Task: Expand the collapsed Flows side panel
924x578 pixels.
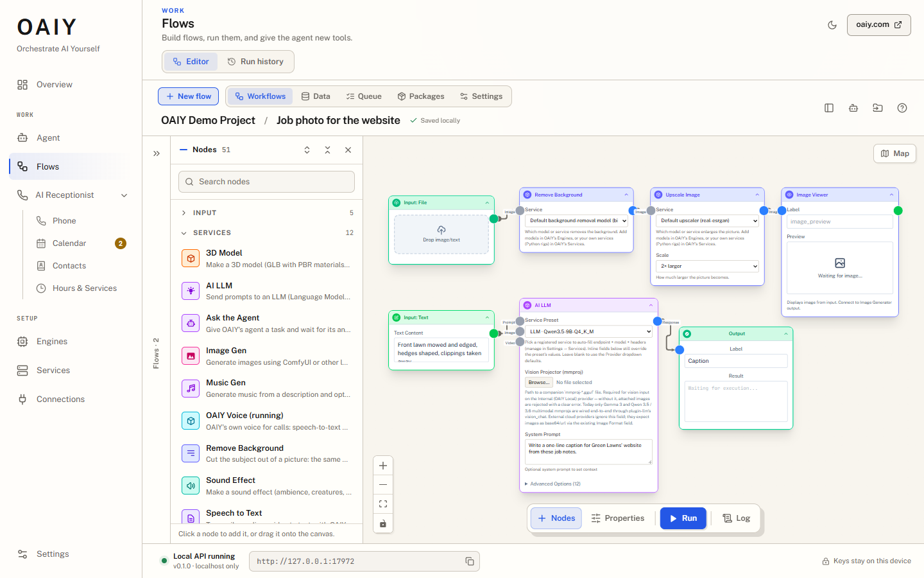Action: point(157,153)
